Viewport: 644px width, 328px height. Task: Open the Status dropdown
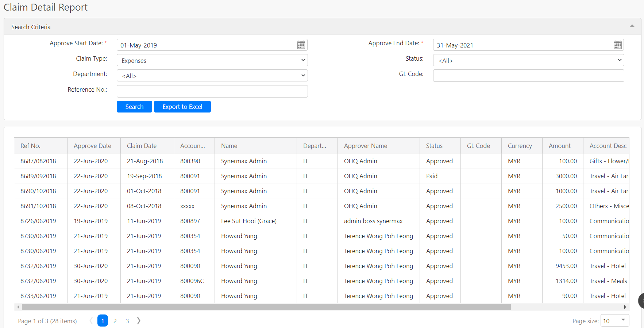coord(528,60)
